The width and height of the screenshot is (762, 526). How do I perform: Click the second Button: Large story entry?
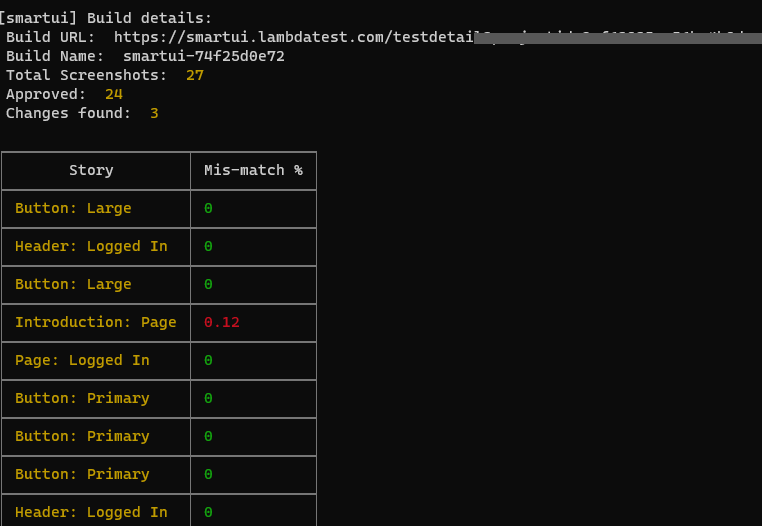coord(73,284)
